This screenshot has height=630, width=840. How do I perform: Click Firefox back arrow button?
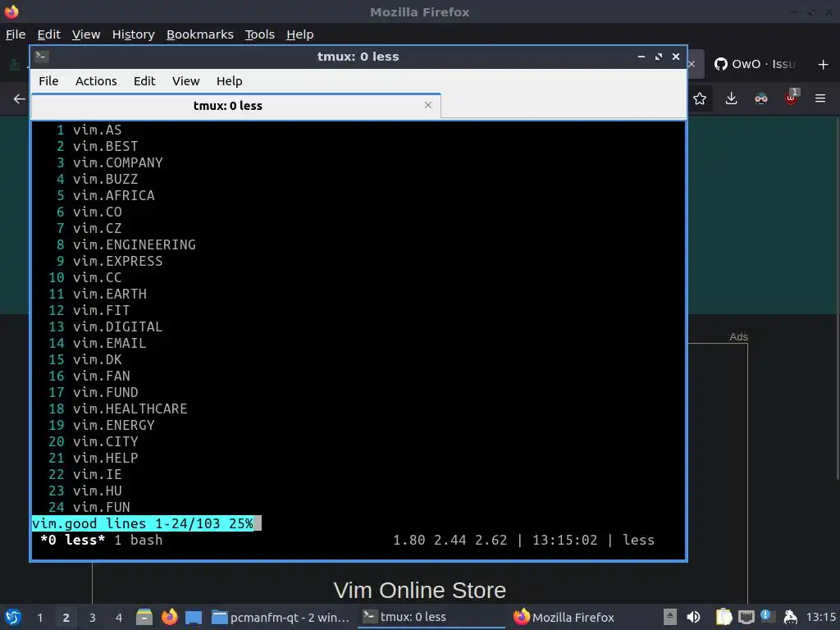[20, 98]
